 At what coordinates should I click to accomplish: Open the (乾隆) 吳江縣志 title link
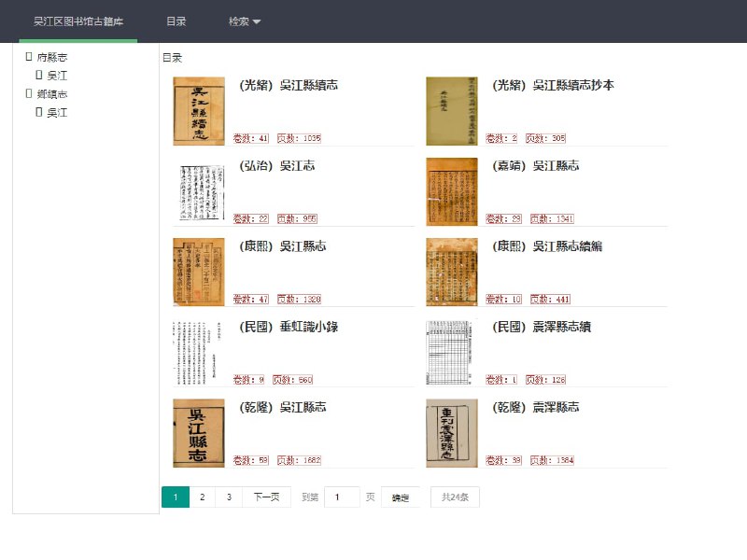(x=283, y=408)
